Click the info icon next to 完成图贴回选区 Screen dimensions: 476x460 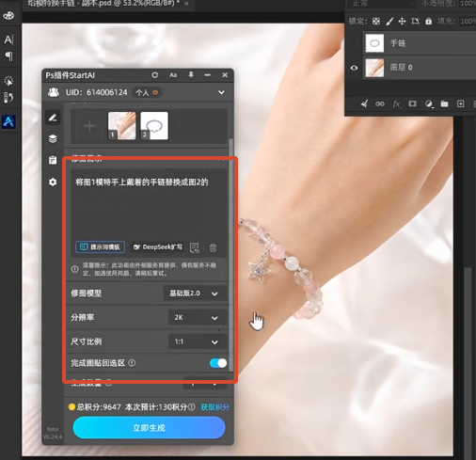(x=132, y=363)
